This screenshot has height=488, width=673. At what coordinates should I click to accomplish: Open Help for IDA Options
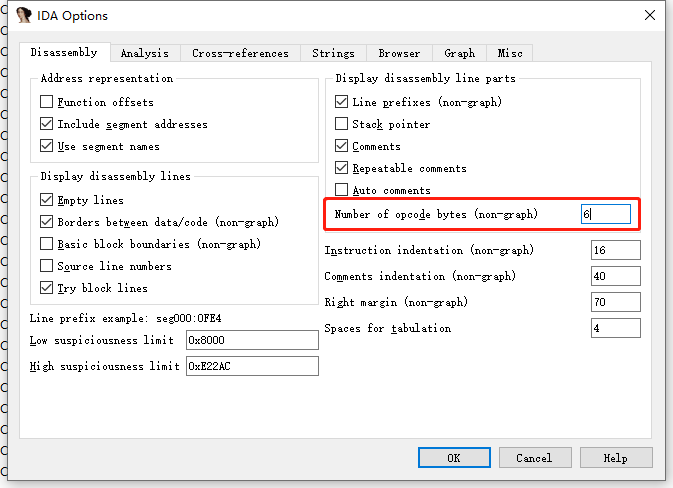point(616,458)
